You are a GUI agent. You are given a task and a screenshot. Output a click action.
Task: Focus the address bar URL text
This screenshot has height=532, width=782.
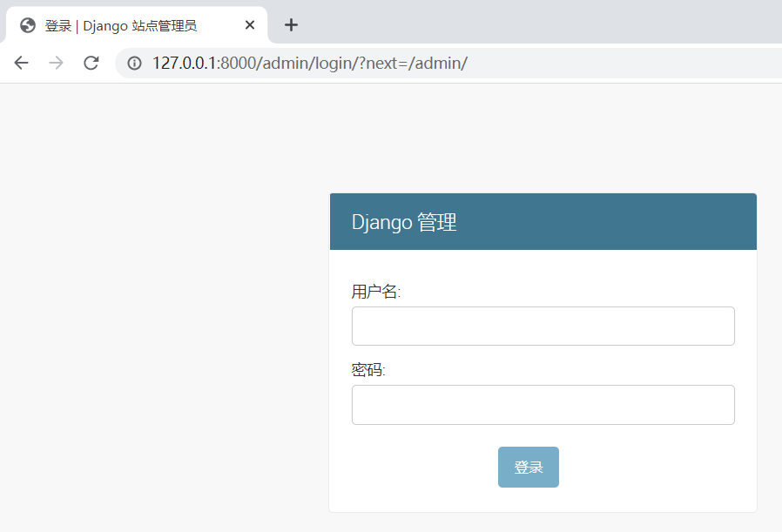coord(310,64)
